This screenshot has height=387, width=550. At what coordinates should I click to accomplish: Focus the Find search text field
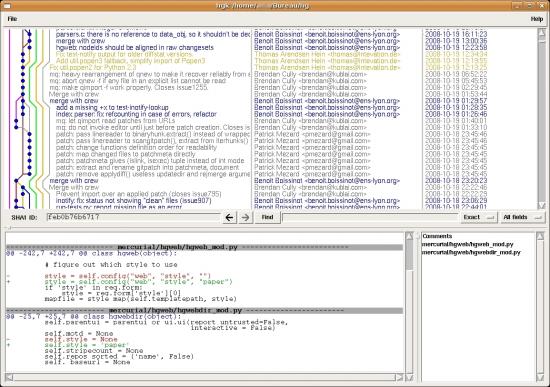pos(370,218)
